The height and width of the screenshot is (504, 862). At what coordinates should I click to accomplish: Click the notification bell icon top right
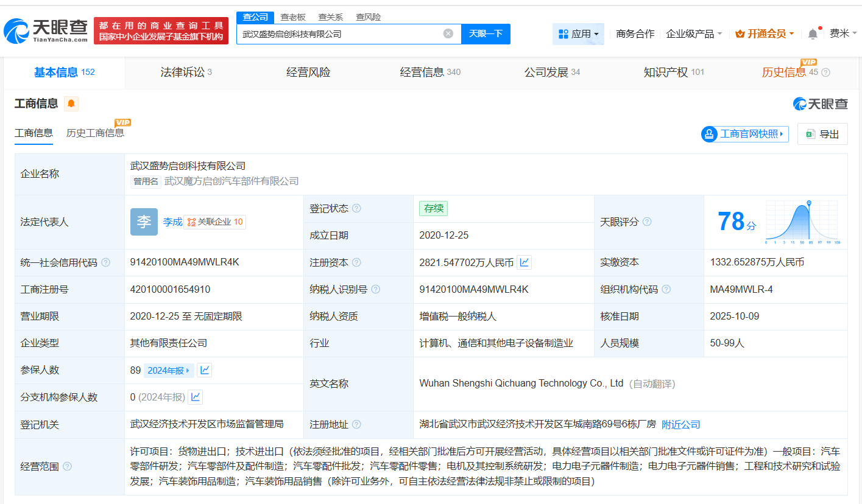(x=812, y=33)
